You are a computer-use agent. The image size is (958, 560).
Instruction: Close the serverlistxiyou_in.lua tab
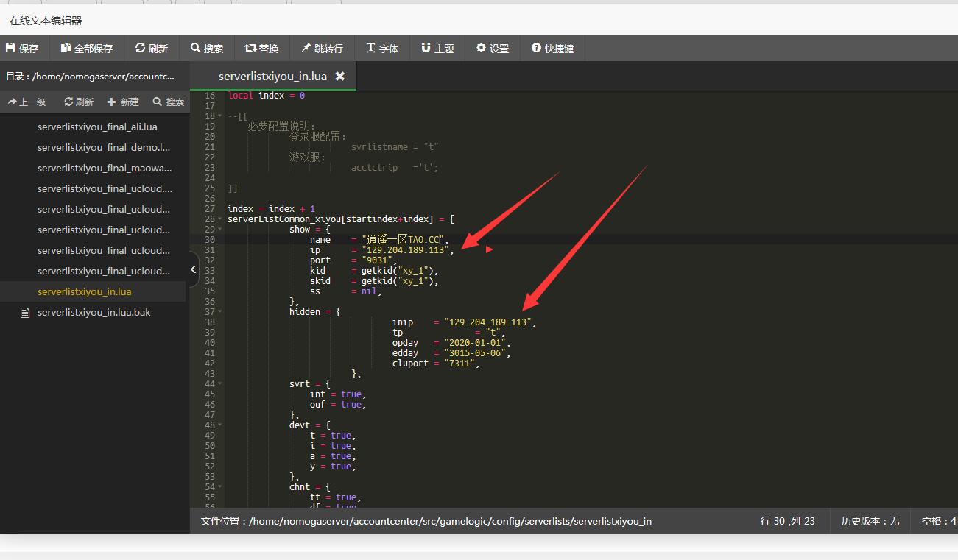(340, 77)
